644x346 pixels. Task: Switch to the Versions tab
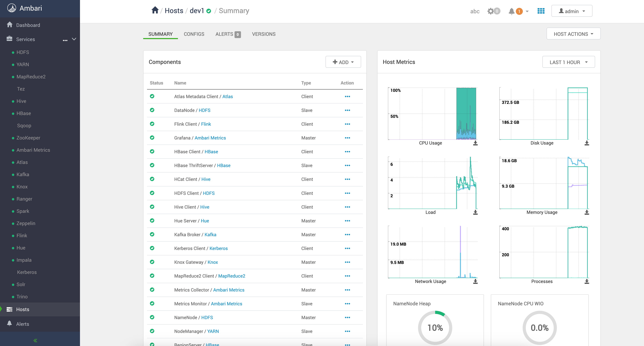264,34
